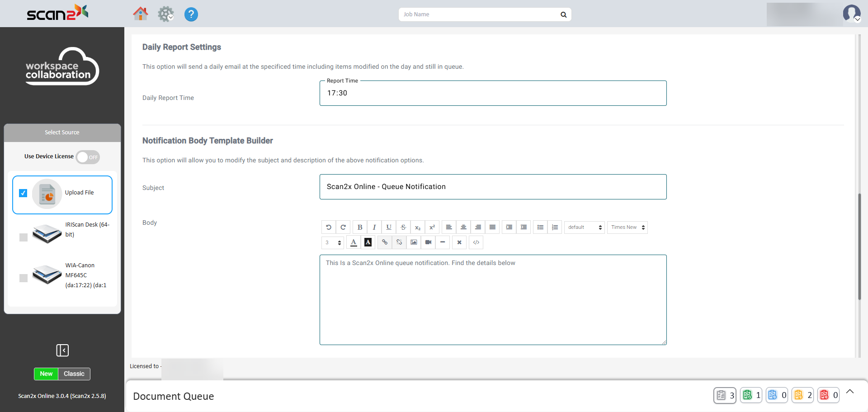Click the Subject input field
Viewport: 868px width, 412px height.
493,187
